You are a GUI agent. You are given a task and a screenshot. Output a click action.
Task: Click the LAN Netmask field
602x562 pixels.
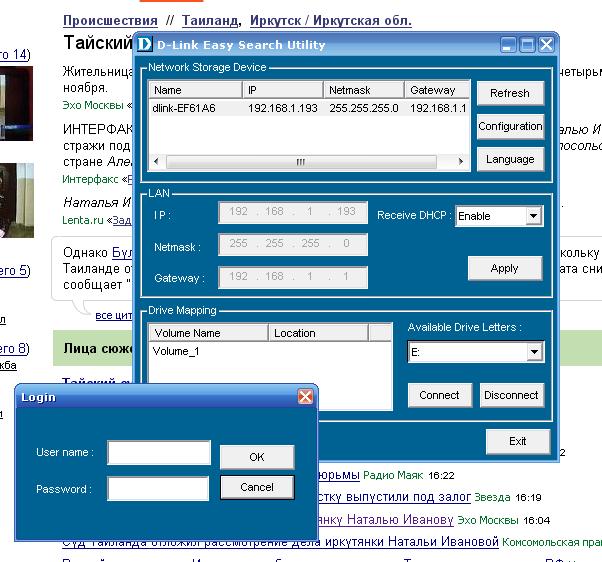[x=293, y=244]
